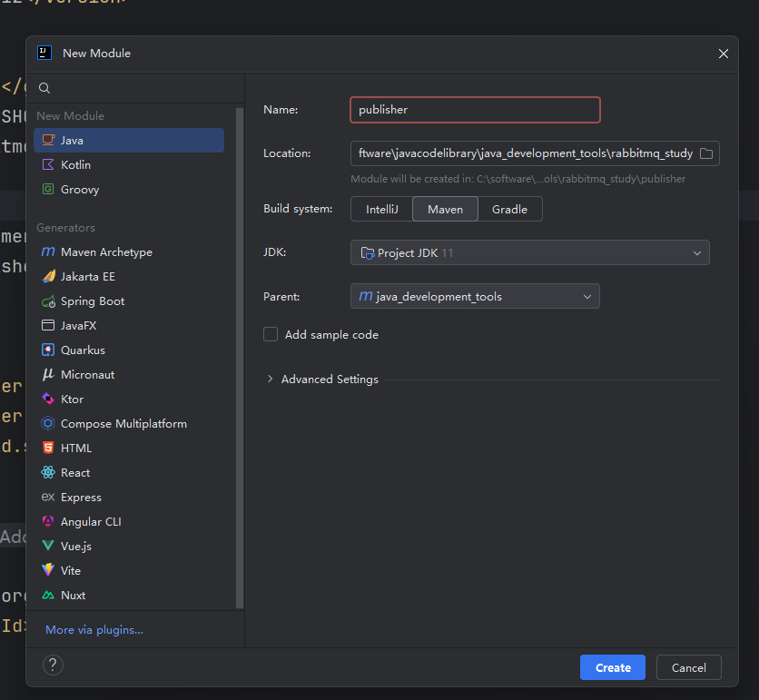759x700 pixels.
Task: Select Maven Archetype in generators list
Action: tap(106, 252)
